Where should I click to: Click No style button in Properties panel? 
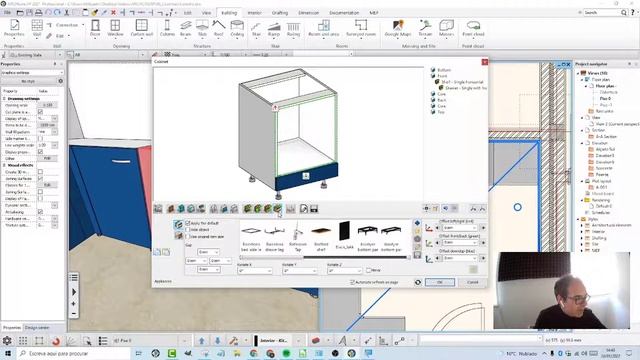pos(28,81)
